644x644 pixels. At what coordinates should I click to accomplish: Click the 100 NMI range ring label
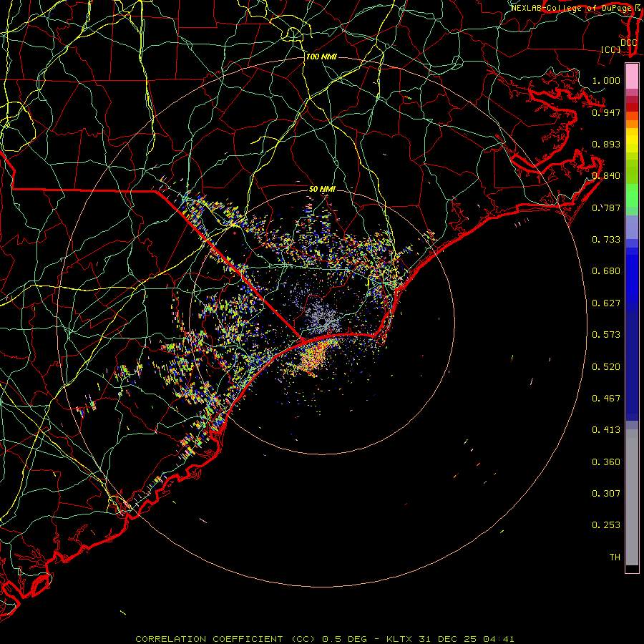[321, 57]
